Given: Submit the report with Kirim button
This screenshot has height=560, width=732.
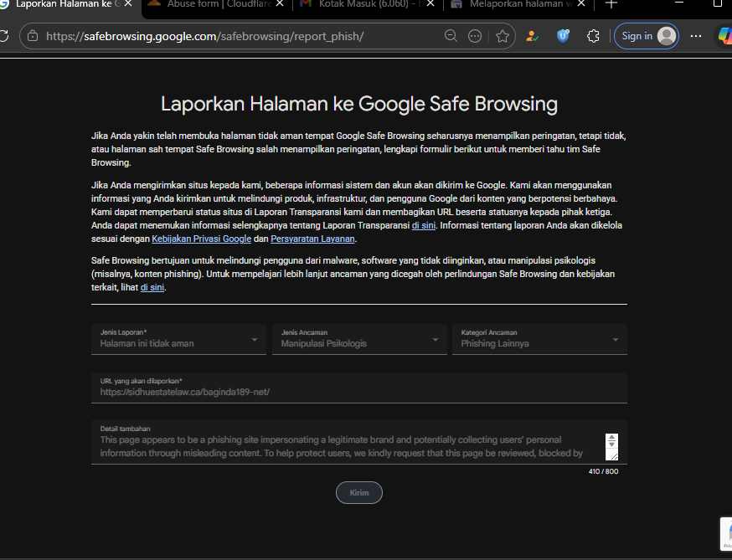Looking at the screenshot, I should pyautogui.click(x=359, y=493).
